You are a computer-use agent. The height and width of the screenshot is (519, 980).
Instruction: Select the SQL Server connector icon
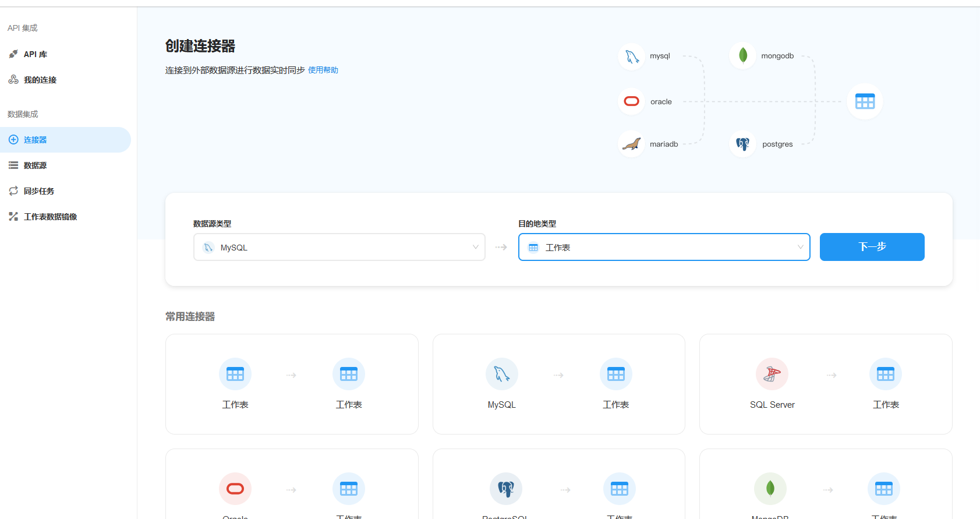(x=772, y=374)
